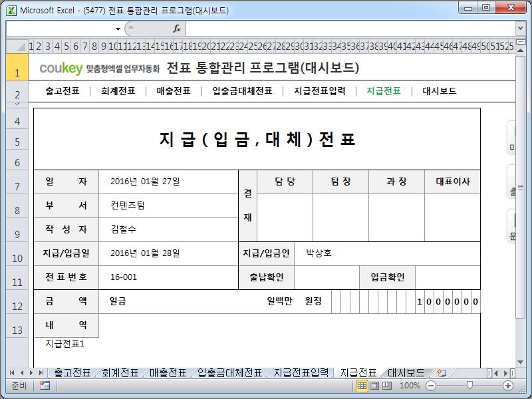
Task: Click the 100% zoom level text
Action: [410, 386]
